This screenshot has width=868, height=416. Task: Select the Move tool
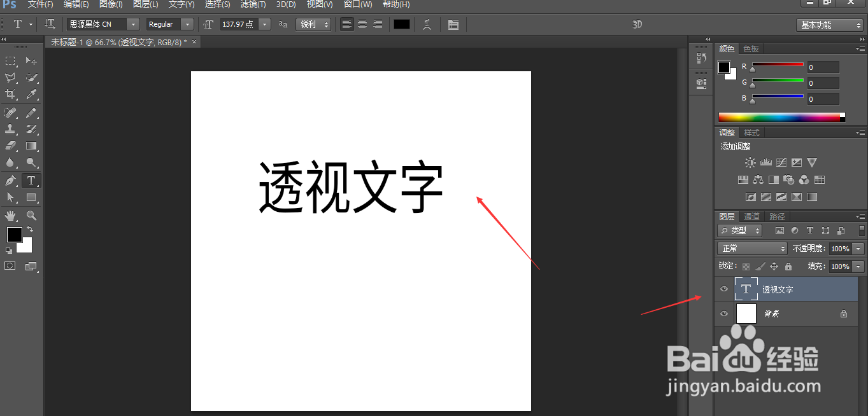tap(31, 60)
